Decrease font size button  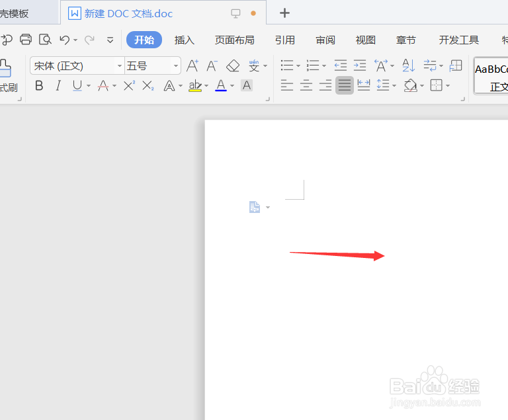click(x=212, y=65)
